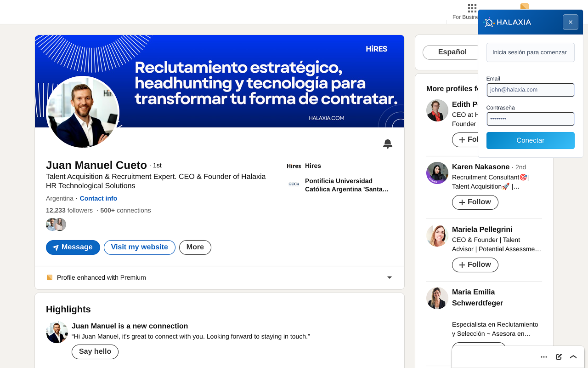The width and height of the screenshot is (588, 368).
Task: Follow Mariela Pellegrini
Action: (475, 265)
